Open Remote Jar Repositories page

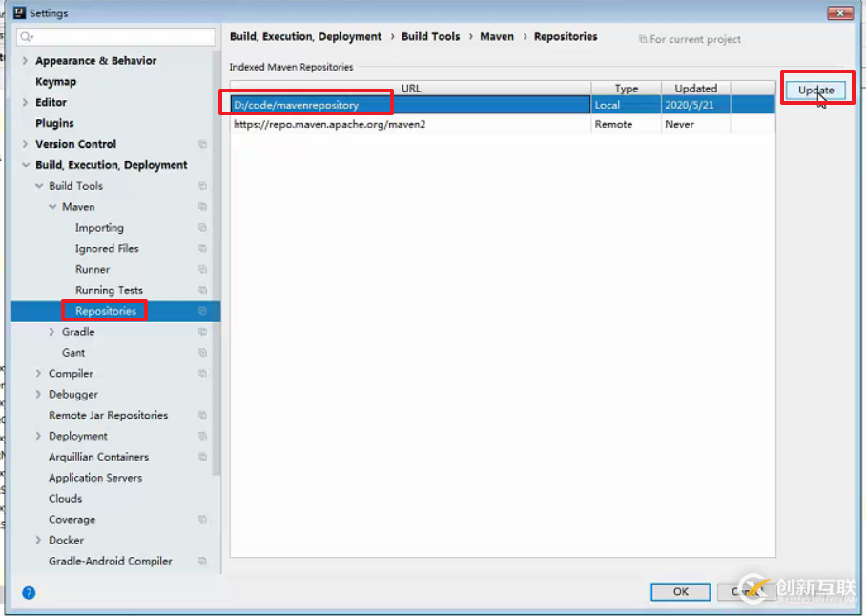click(109, 415)
